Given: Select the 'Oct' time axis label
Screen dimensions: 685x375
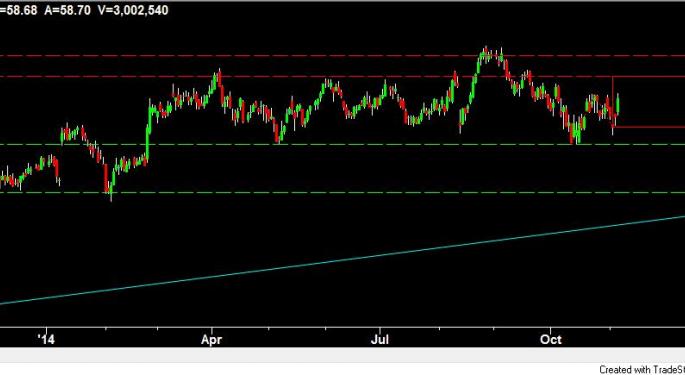Looking at the screenshot, I should [550, 339].
